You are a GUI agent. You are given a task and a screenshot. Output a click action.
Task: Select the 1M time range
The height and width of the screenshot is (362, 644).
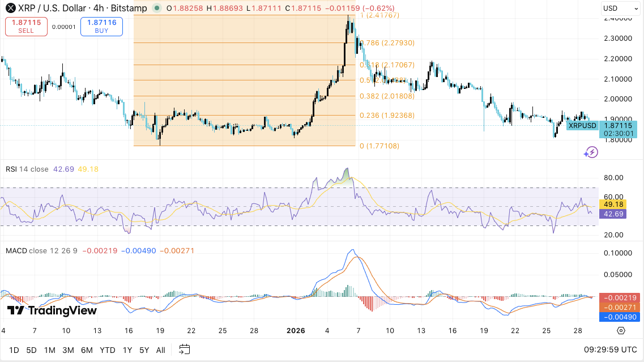tap(49, 350)
